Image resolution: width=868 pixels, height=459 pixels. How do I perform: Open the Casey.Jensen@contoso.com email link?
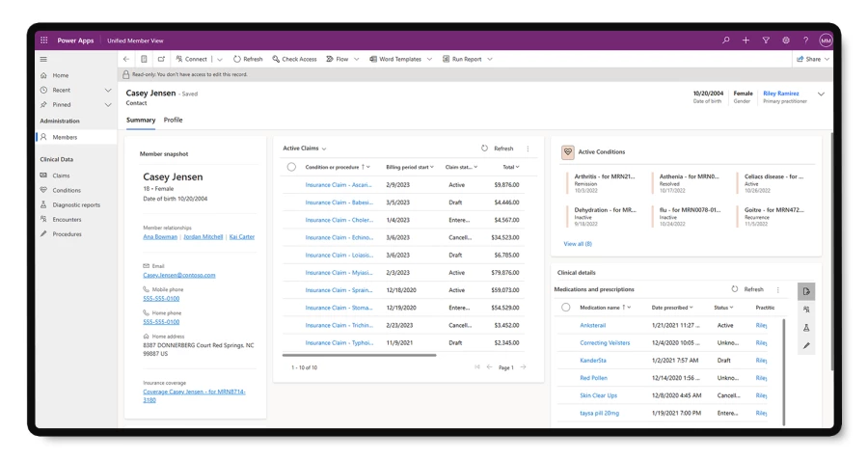pos(179,275)
